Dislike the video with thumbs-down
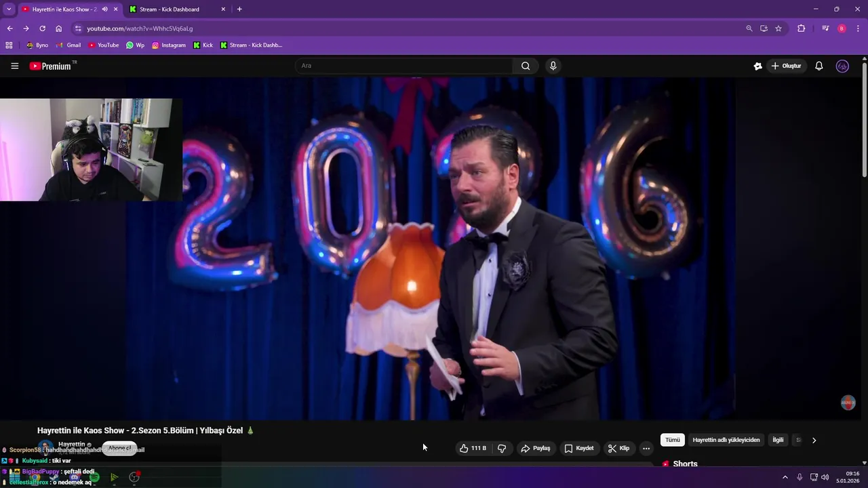The image size is (868, 488). pyautogui.click(x=502, y=448)
